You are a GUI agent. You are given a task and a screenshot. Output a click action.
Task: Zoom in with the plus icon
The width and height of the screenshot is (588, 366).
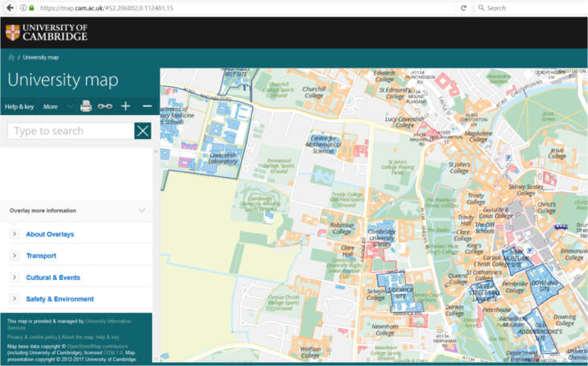coord(126,106)
